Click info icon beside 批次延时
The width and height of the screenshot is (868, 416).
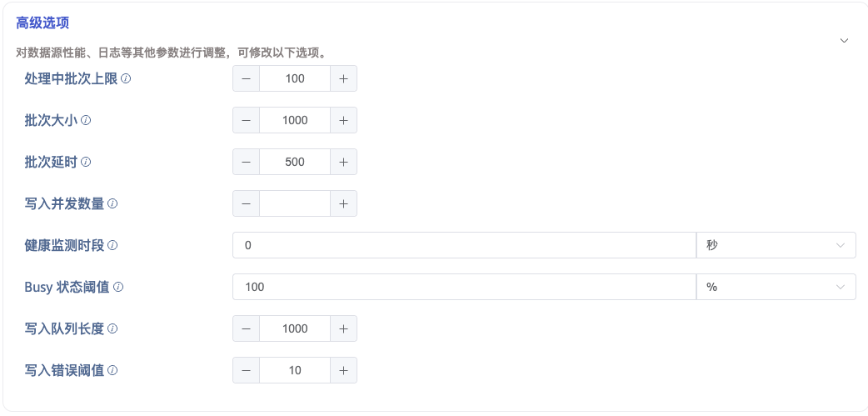tap(86, 162)
